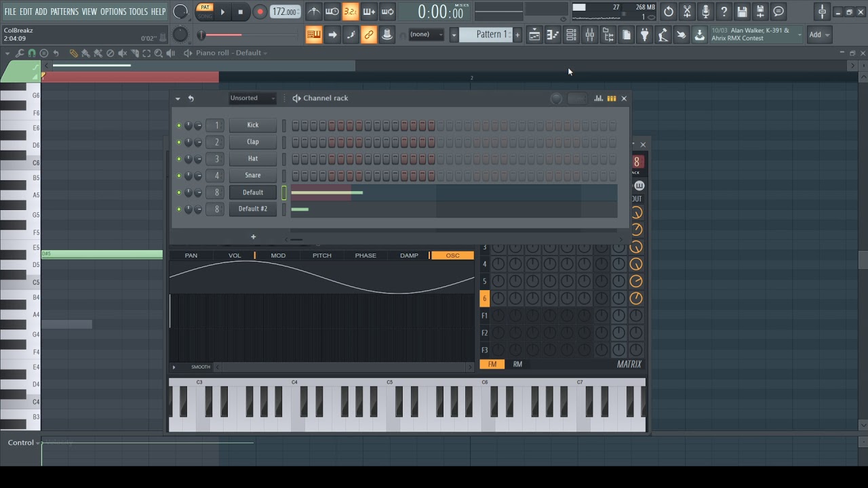868x488 pixels.
Task: Adjust the master volume knob
Action: click(180, 12)
